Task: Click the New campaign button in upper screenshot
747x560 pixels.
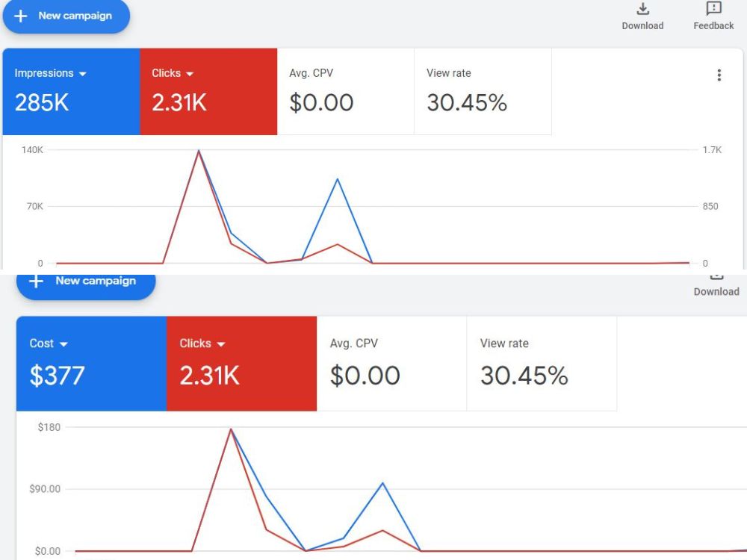Action: click(x=66, y=16)
